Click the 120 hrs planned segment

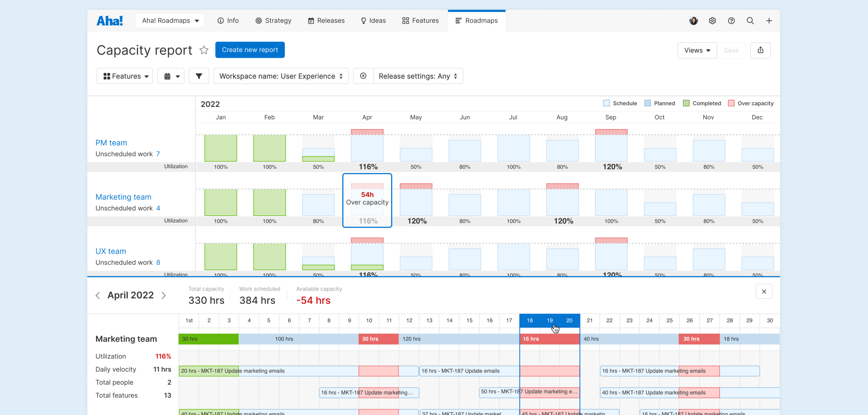[x=459, y=339]
